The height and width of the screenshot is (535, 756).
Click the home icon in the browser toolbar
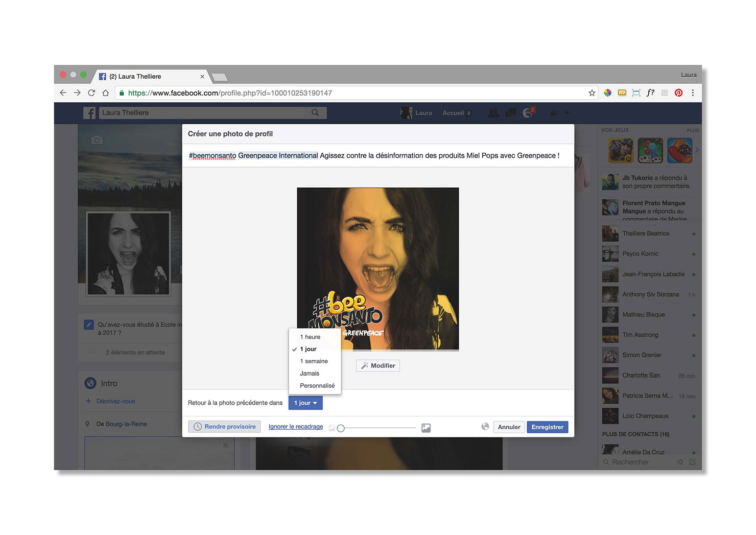pyautogui.click(x=106, y=93)
